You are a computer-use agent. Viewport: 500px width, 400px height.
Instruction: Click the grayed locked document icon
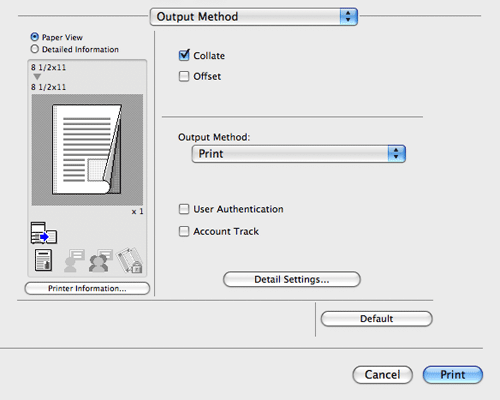pyautogui.click(x=130, y=260)
